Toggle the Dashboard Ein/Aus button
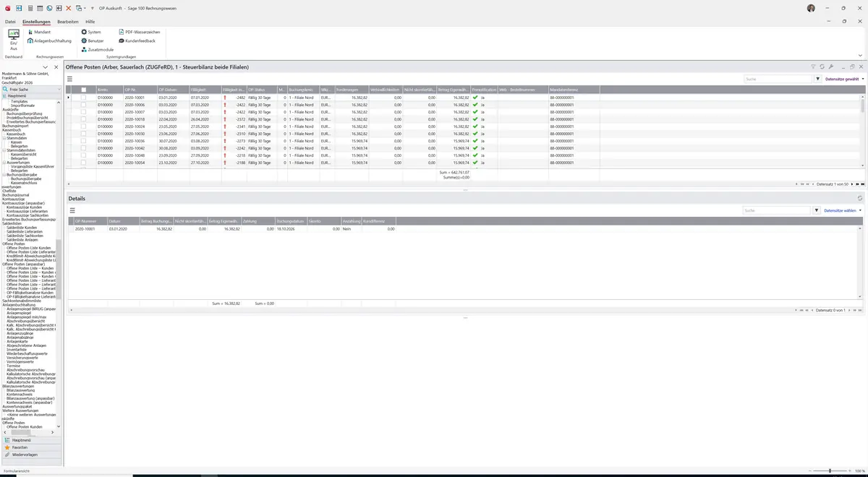Viewport: 868px width, 477px height. [x=13, y=39]
